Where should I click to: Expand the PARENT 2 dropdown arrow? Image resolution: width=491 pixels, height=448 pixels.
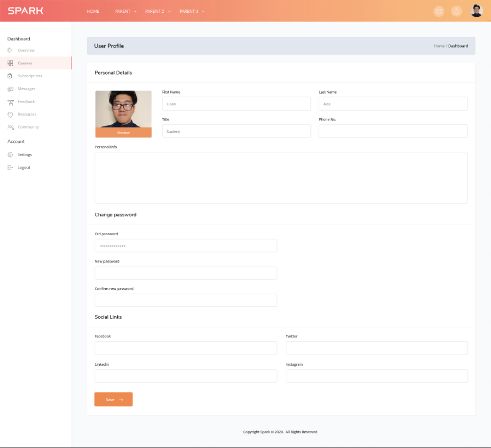(x=169, y=11)
